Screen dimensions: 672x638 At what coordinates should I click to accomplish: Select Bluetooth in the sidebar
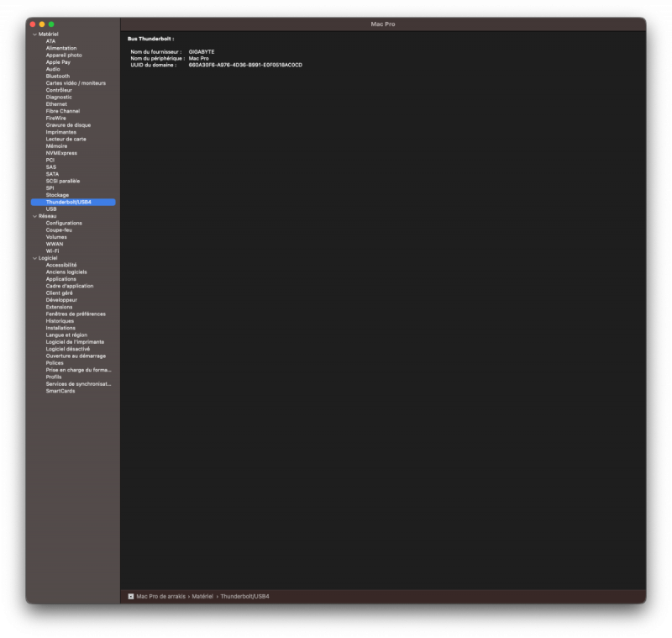tap(58, 76)
